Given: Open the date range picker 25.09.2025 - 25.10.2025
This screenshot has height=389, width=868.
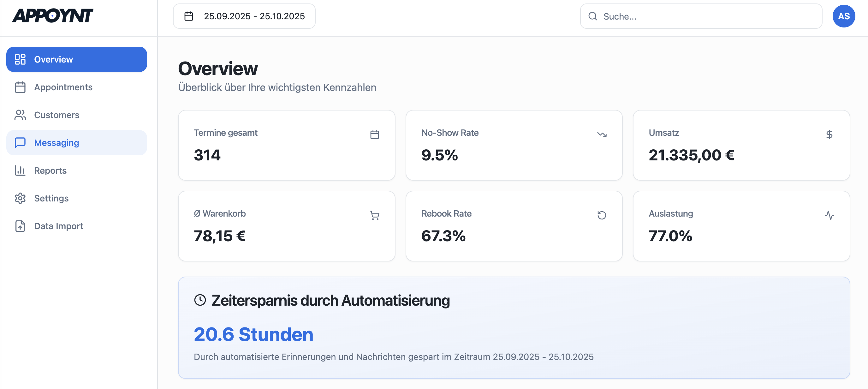Looking at the screenshot, I should [x=244, y=16].
